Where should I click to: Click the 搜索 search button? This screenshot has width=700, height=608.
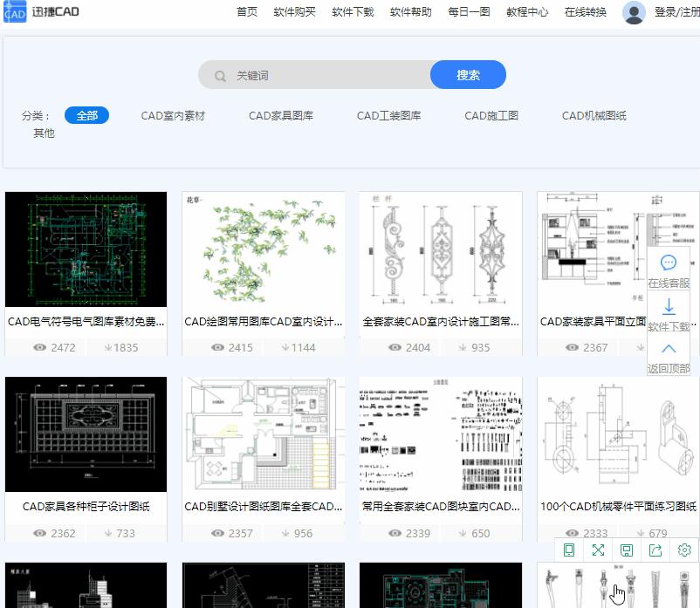click(x=468, y=75)
